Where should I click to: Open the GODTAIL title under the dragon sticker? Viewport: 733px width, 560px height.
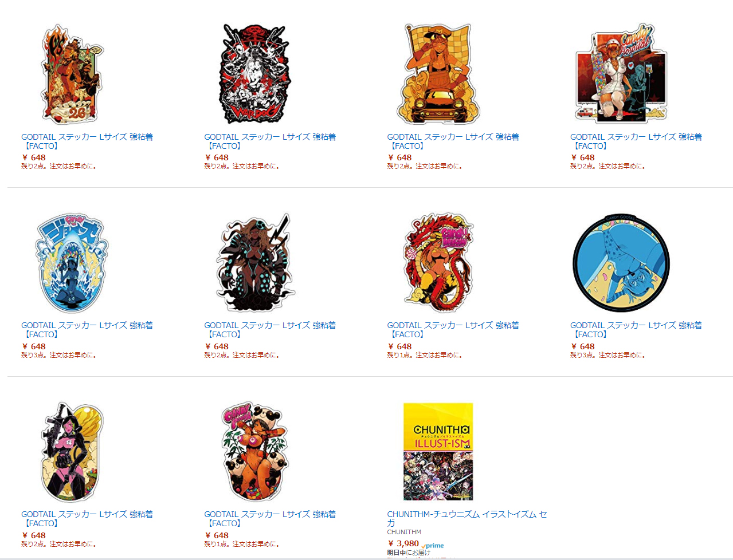(x=453, y=330)
